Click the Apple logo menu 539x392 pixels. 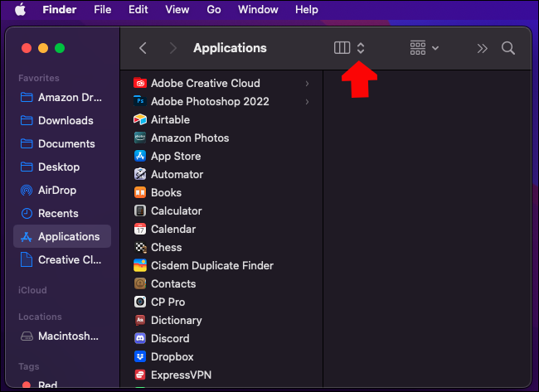[19, 9]
